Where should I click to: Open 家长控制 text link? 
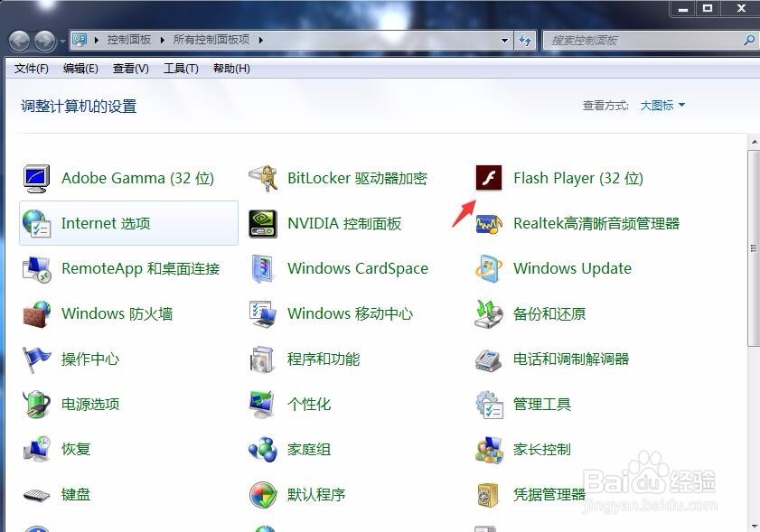542,450
